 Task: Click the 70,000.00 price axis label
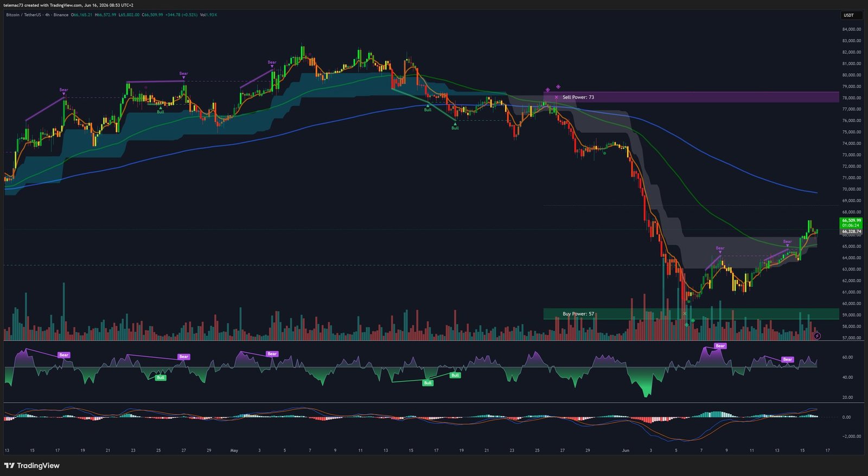pos(852,189)
